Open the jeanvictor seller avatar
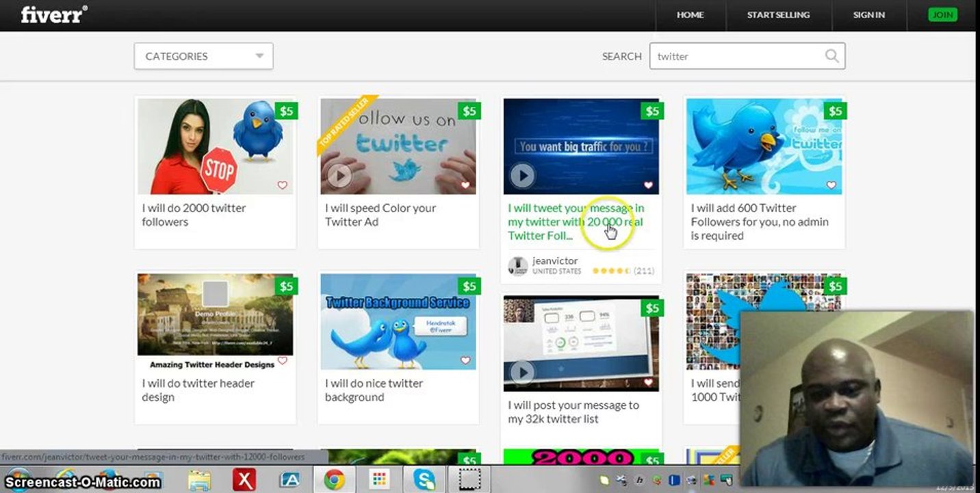980x493 pixels. coord(518,266)
